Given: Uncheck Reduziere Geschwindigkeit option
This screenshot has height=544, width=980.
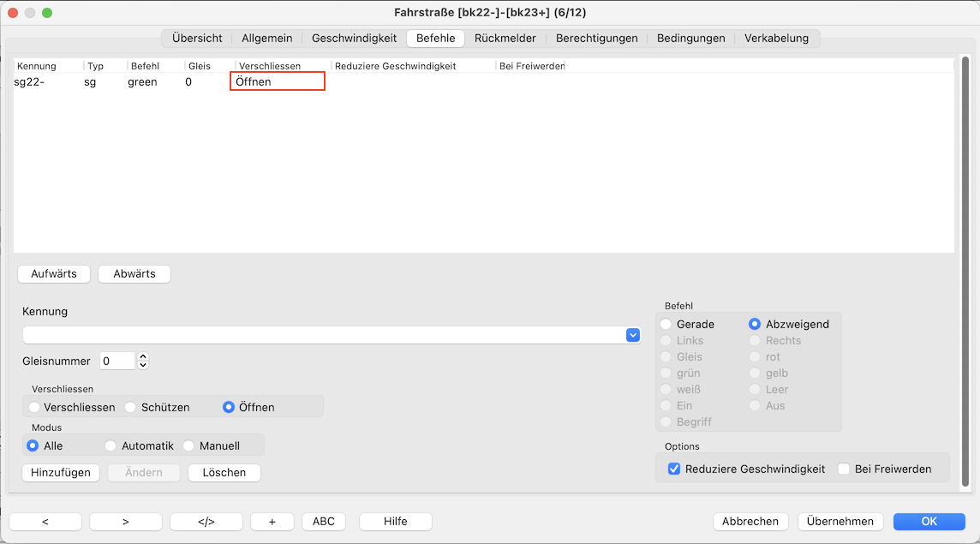Looking at the screenshot, I should click(x=674, y=469).
